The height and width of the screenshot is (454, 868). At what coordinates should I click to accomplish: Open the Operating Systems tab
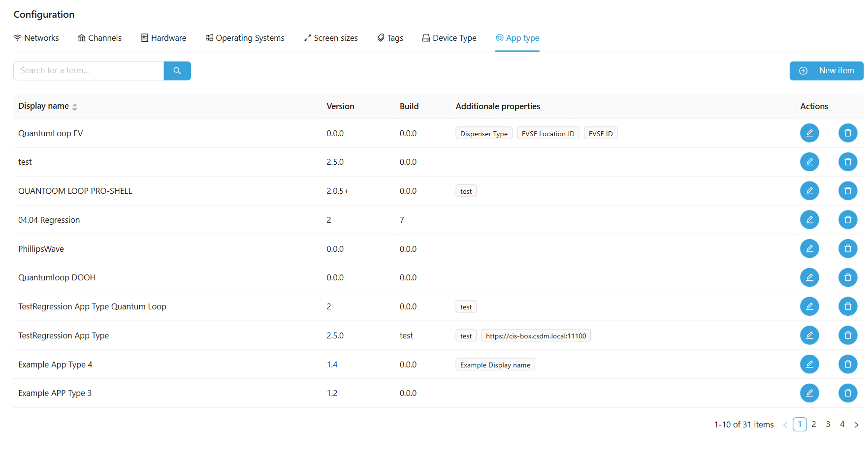click(245, 38)
